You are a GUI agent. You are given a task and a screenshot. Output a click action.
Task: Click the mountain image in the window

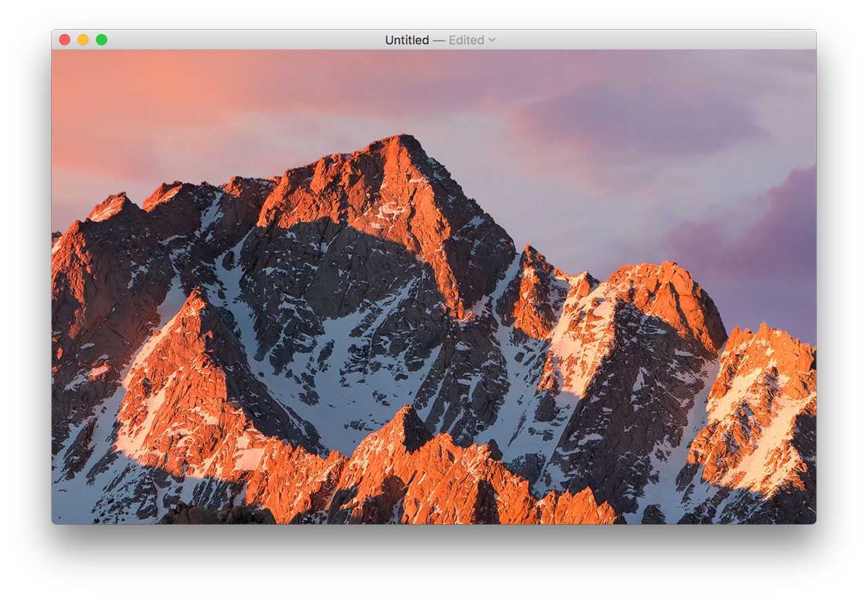coord(434,287)
